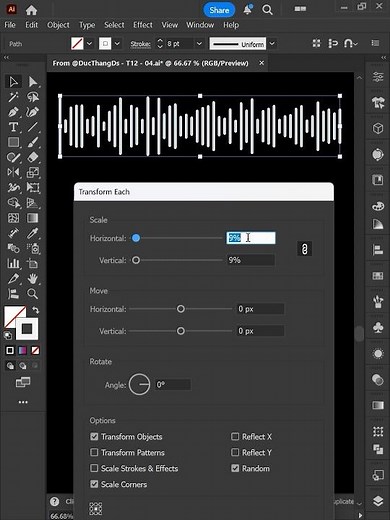Uncheck Transform Objects option
Viewport: 390px width, 520px height.
pyautogui.click(x=94, y=436)
